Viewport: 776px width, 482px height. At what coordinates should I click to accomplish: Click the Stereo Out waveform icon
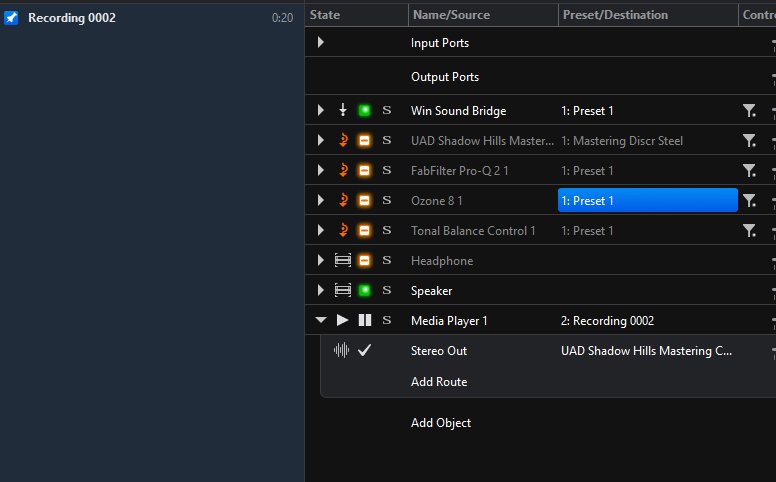click(341, 350)
